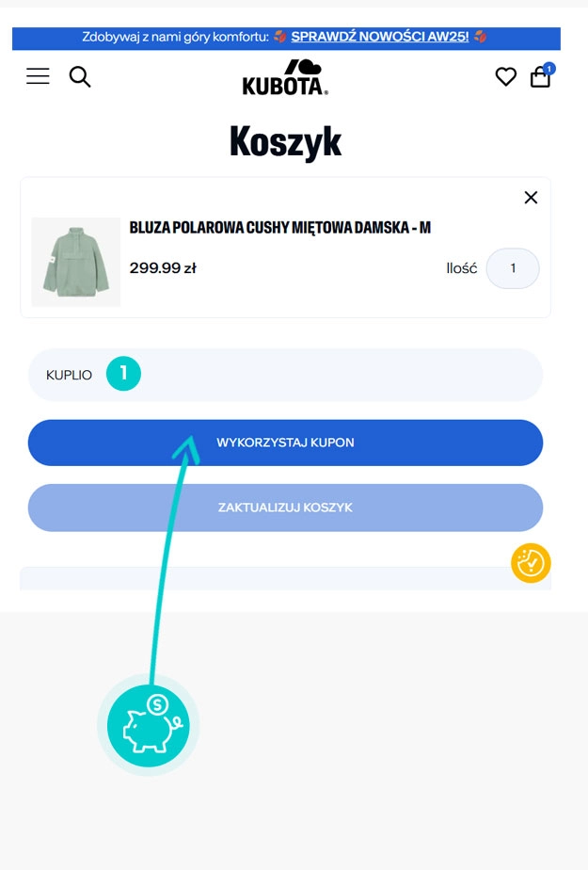This screenshot has height=870, width=588.
Task: Click the WYKORZYSTAJ KUPON button
Action: 285,443
